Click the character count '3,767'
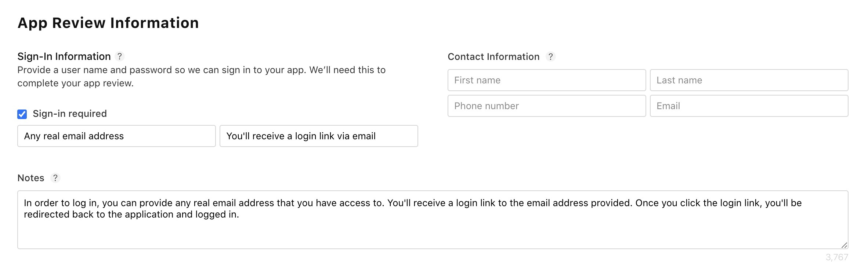Viewport: 868px width, 269px height. (837, 257)
